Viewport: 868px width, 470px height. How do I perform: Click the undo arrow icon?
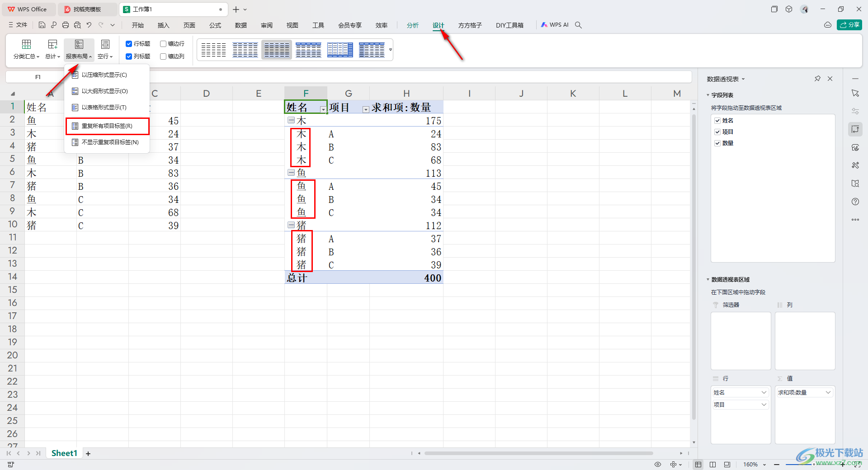tap(89, 25)
